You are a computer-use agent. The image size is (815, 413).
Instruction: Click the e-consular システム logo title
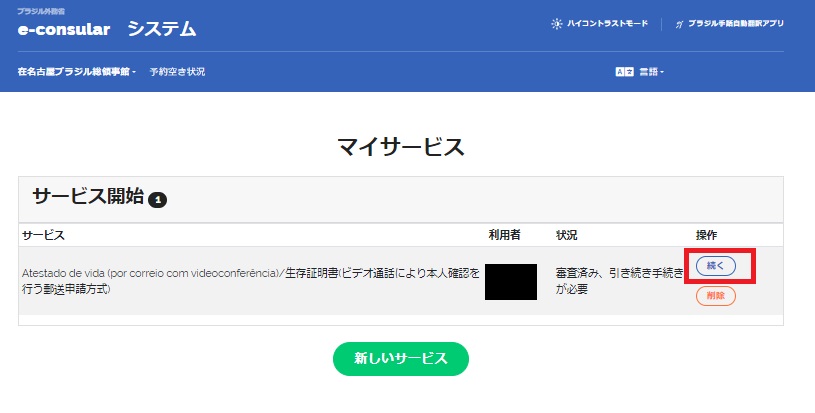(x=106, y=30)
